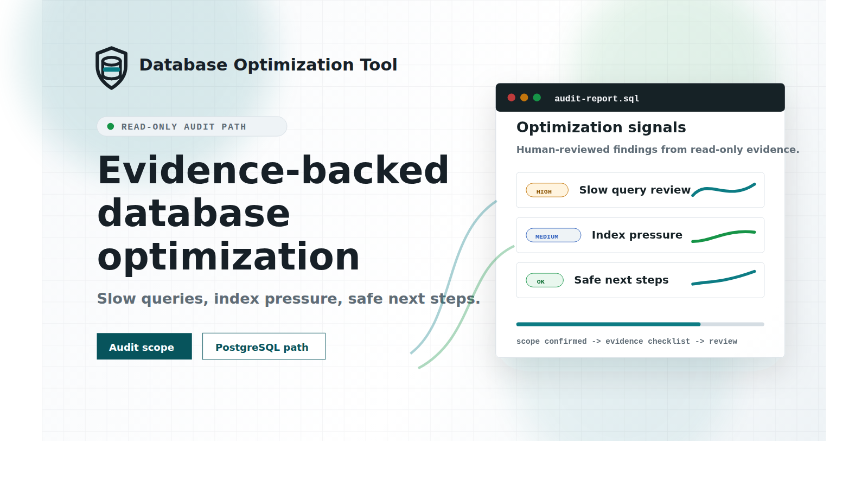Click the READ-ONLY AUDIT PATH pill
This screenshot has width=868, height=488.
click(x=192, y=126)
